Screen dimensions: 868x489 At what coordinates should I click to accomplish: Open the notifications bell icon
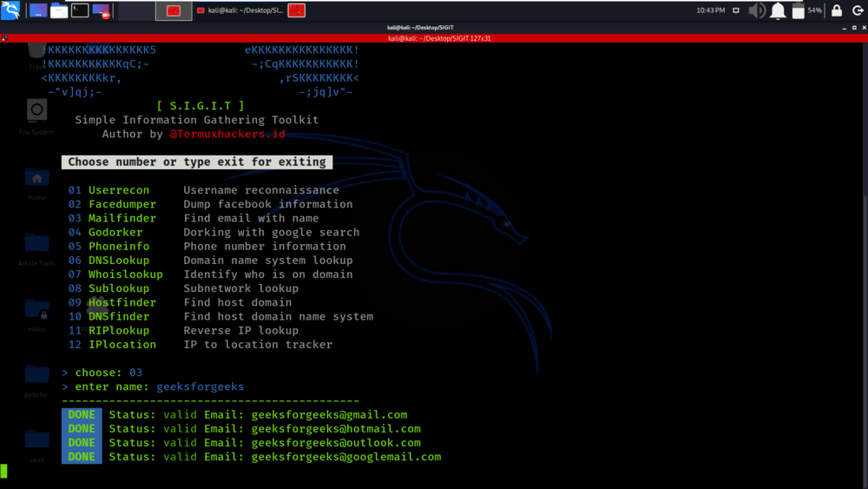(x=778, y=10)
